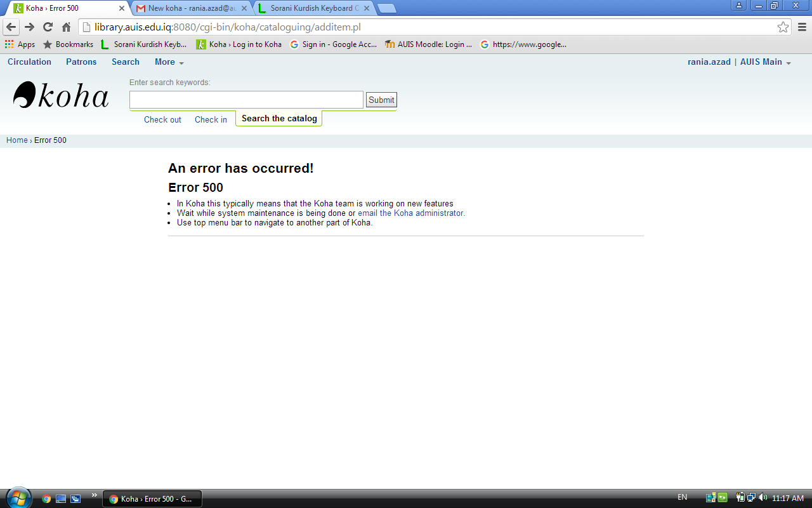Viewport: 812px width, 508px height.
Task: Click the Koha logo
Action: click(x=61, y=95)
